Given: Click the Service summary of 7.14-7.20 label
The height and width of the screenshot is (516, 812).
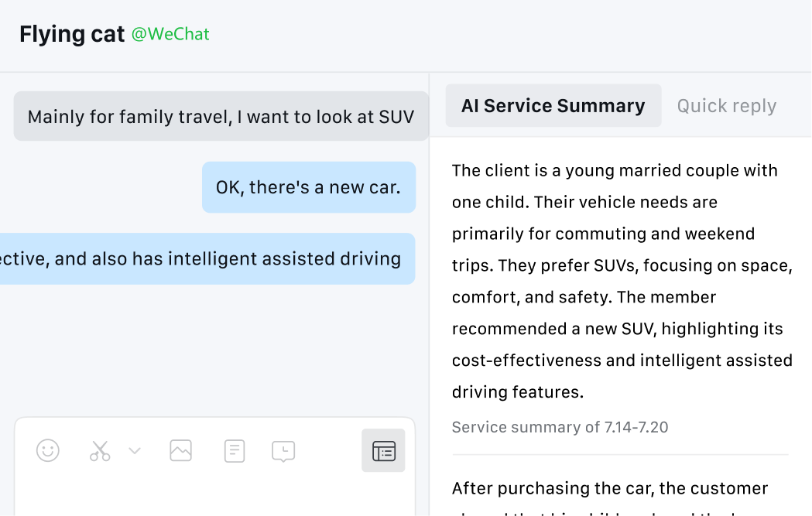Looking at the screenshot, I should coord(560,427).
